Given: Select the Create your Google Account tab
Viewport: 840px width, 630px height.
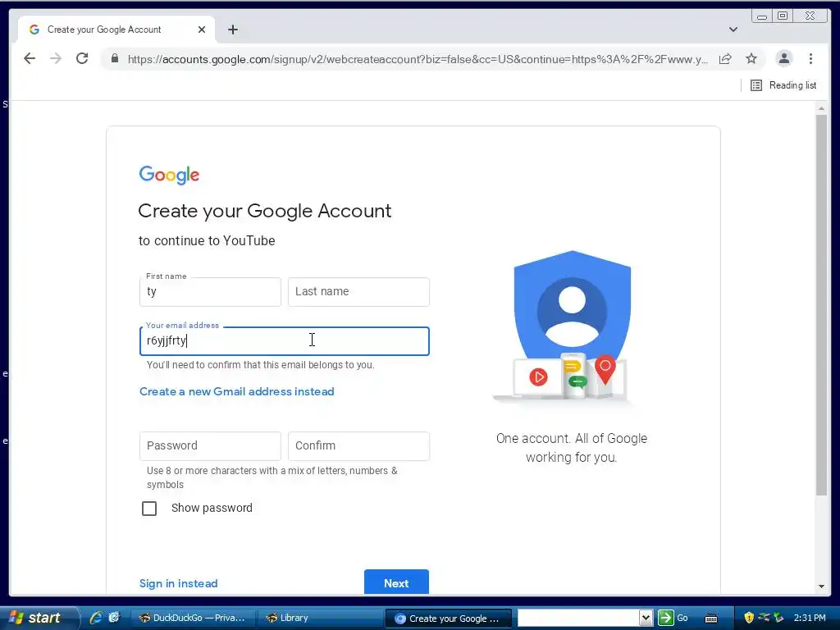Looking at the screenshot, I should click(x=116, y=30).
